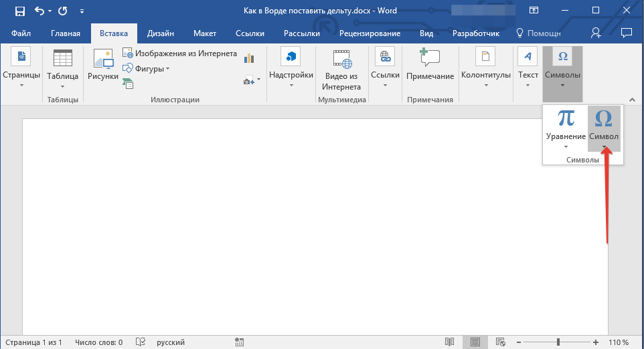This screenshot has width=644, height=349.
Task: Click the zoom slider in status bar
Action: pyautogui.click(x=558, y=342)
